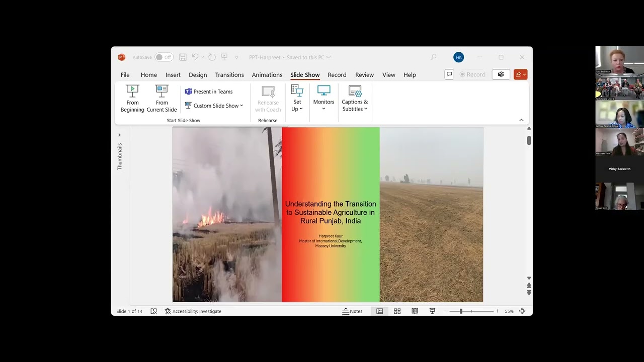This screenshot has height=362, width=644.
Task: Switch to the Insert tab
Action: tap(173, 75)
